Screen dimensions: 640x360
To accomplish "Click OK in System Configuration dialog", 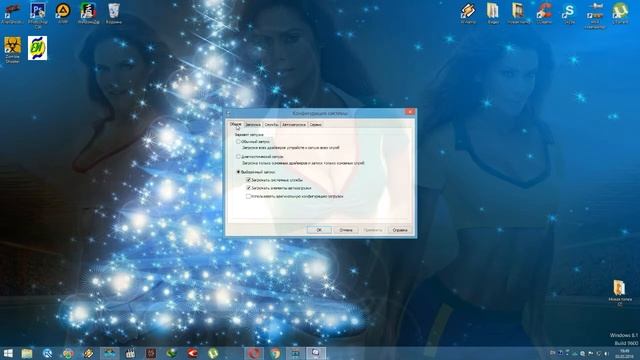I will point(319,230).
